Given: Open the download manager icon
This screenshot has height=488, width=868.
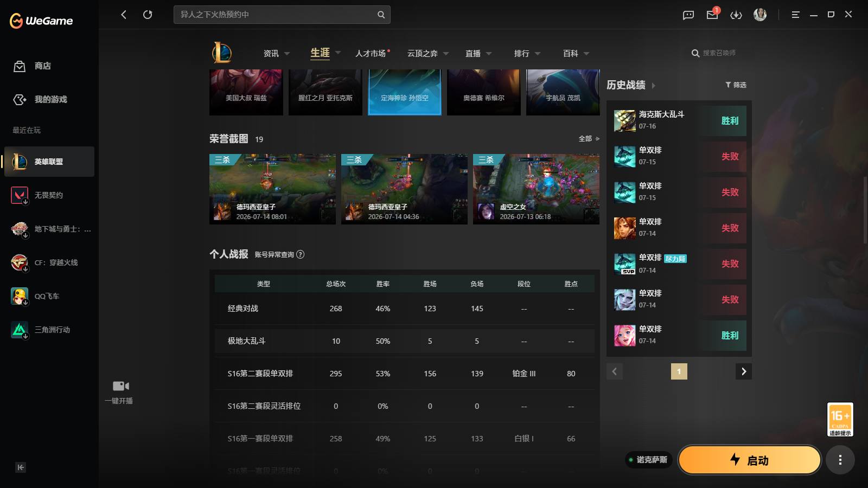Looking at the screenshot, I should (736, 15).
